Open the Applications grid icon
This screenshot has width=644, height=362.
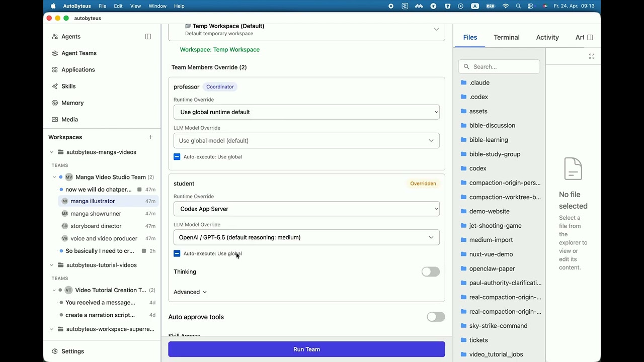click(x=55, y=70)
